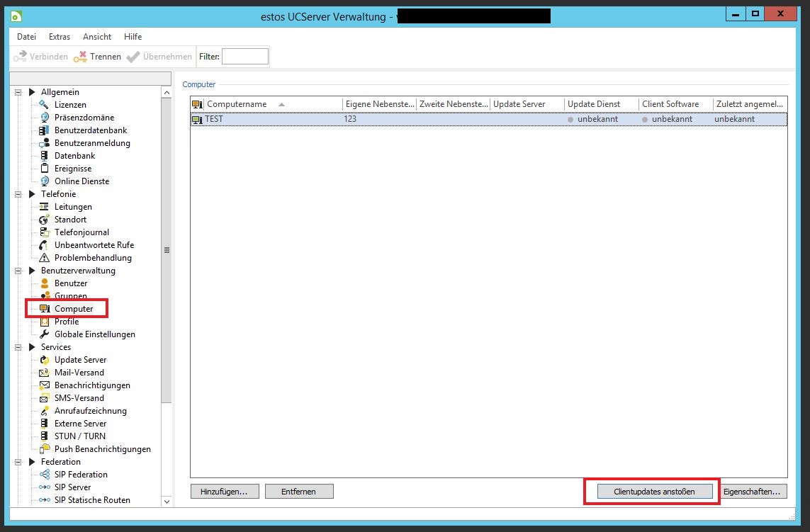810x532 pixels.
Task: Collapse the Allgemein tree section
Action: click(32, 92)
